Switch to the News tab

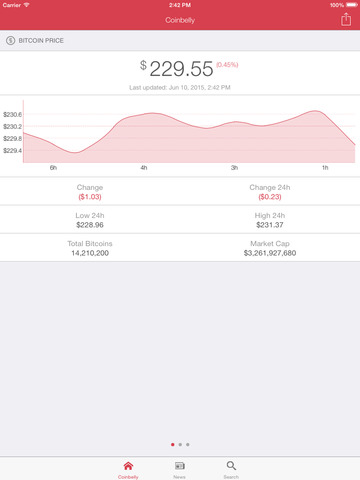pyautogui.click(x=180, y=469)
